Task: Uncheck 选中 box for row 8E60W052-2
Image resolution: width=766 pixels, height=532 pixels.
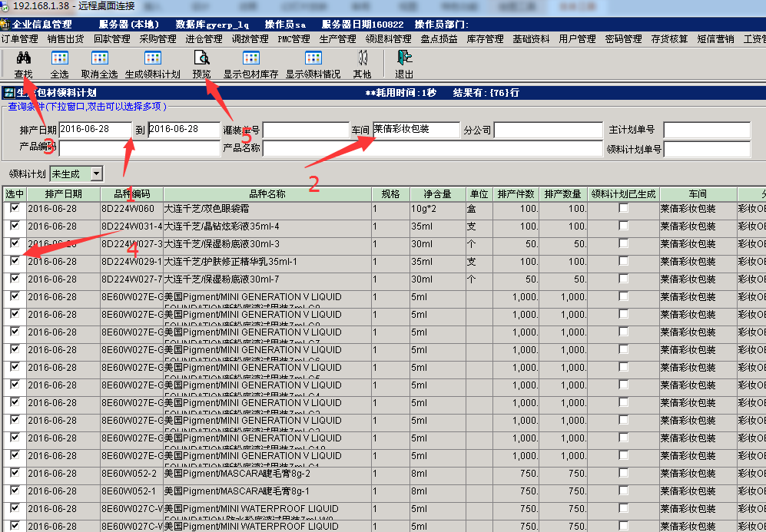Action: pos(15,473)
